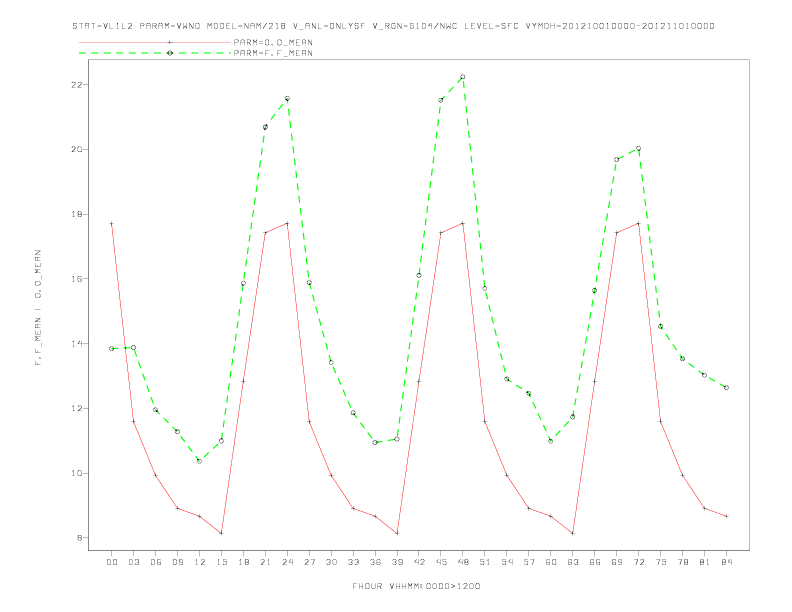
Task: Click the y-axis tick label 16
Action: point(77,279)
